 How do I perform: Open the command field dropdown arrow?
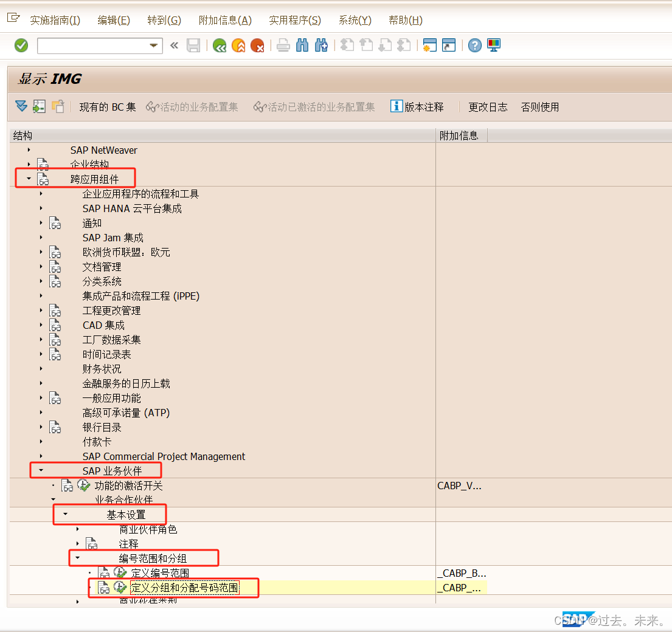pos(153,46)
